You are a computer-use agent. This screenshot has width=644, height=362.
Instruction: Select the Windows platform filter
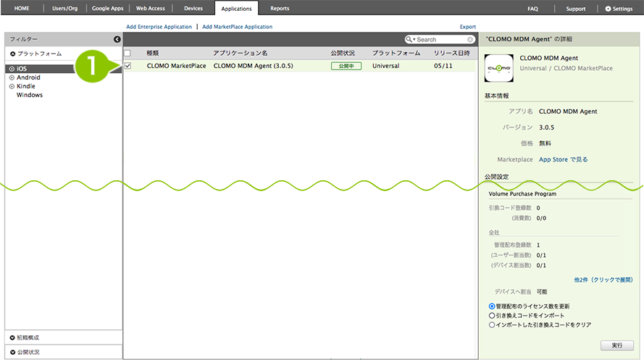[x=30, y=95]
